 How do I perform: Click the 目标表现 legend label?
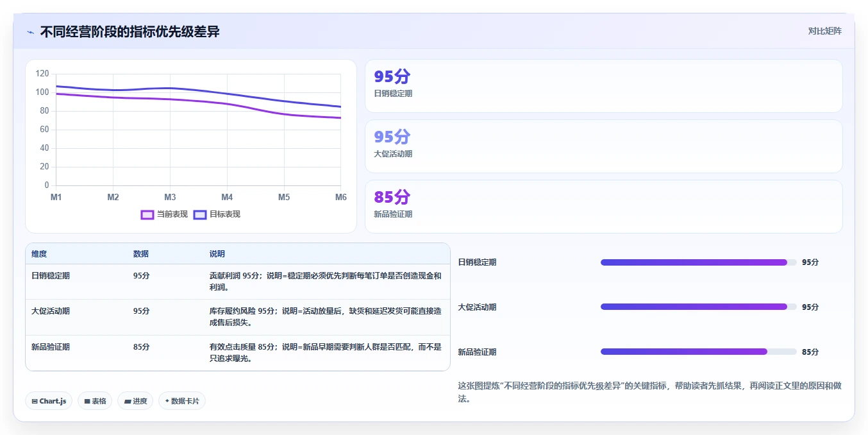pyautogui.click(x=225, y=214)
